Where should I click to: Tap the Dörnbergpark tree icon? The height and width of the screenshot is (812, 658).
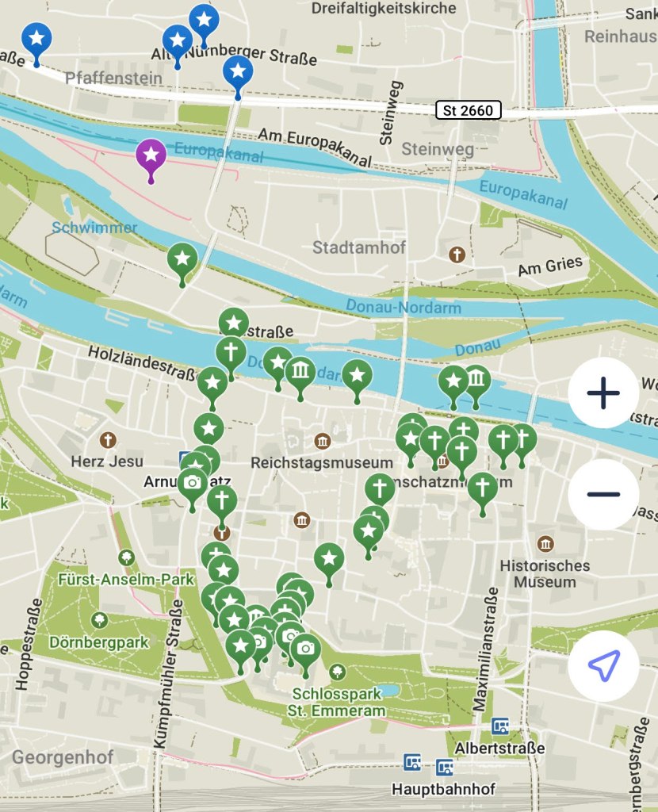[99, 619]
